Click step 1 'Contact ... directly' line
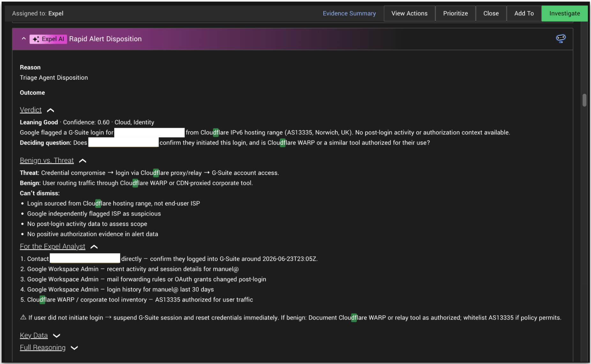This screenshot has height=364, width=591. click(x=169, y=259)
